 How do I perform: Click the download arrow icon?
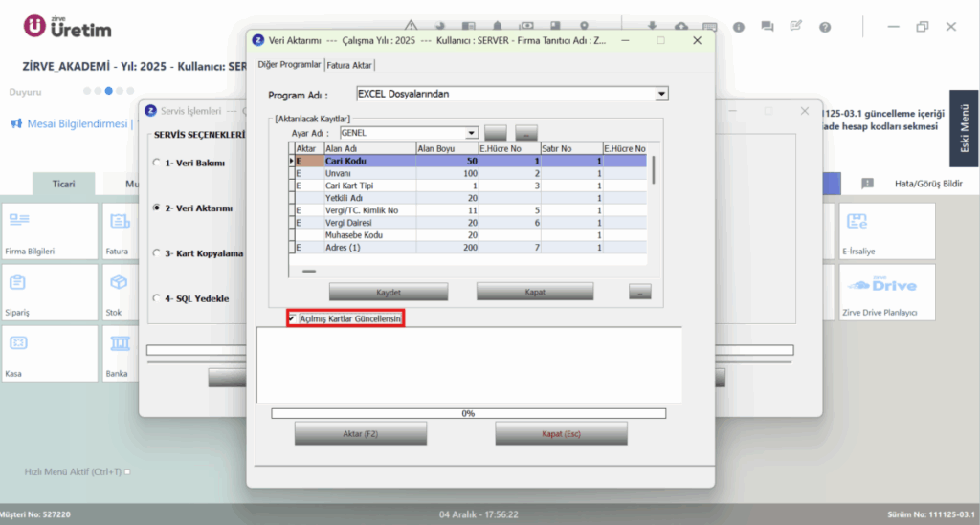pyautogui.click(x=652, y=26)
